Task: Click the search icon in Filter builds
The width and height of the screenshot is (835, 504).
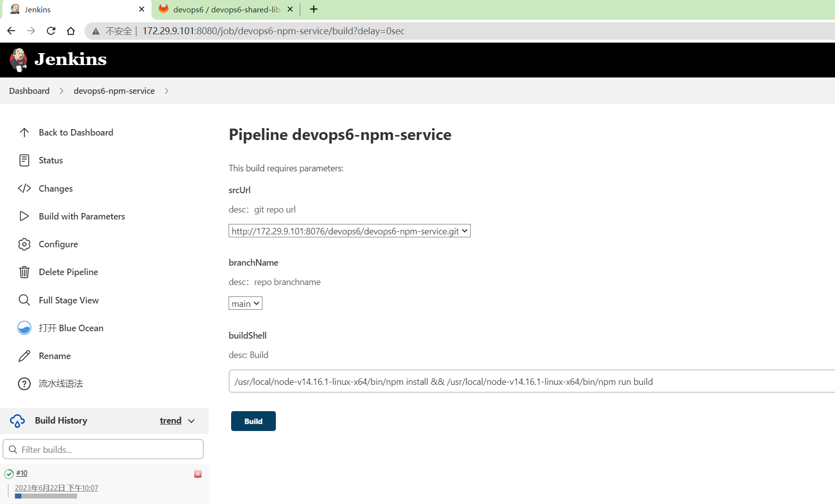Action: [13, 449]
